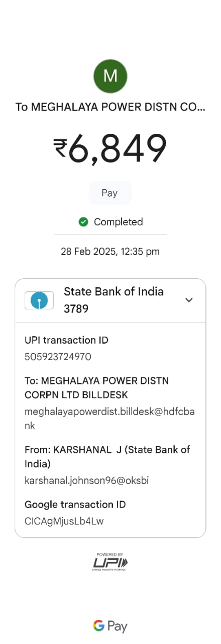Click the UPI transaction ID heading

point(66,340)
